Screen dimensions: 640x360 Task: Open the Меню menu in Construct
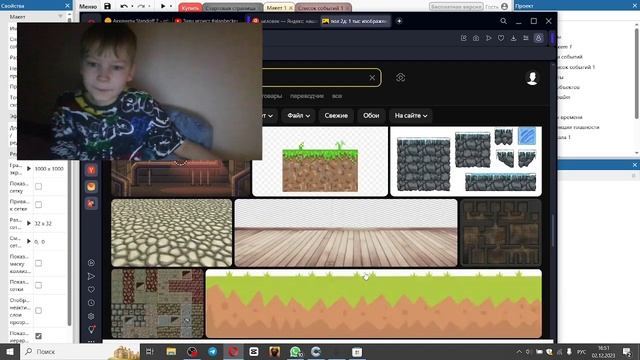(88, 7)
